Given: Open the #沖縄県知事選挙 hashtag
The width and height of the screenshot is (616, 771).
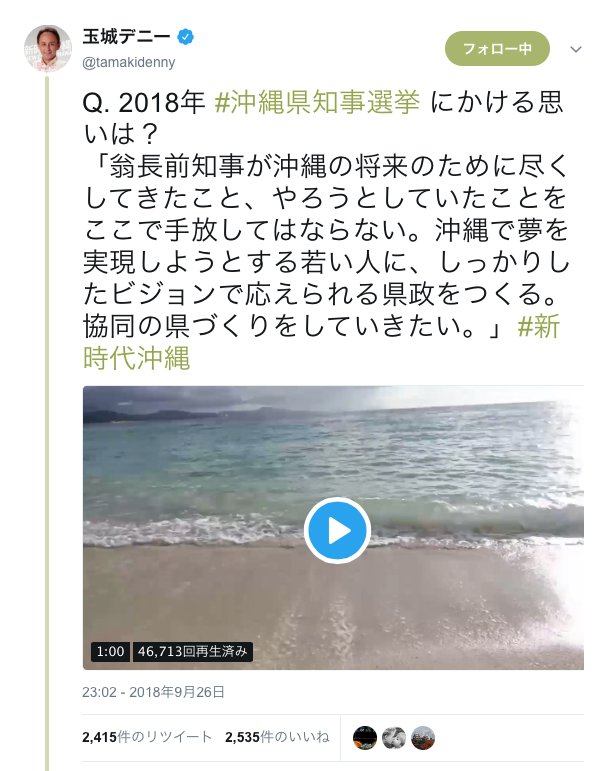Looking at the screenshot, I should tap(317, 102).
